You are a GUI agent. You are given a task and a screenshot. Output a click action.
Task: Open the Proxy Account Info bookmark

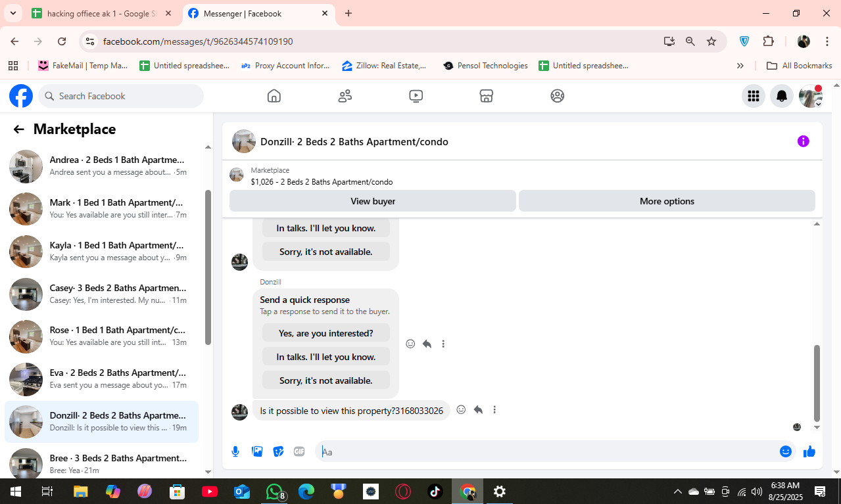pos(285,66)
